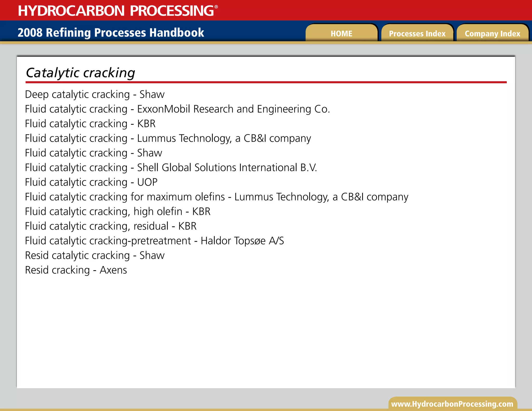Go to the Company Index tab
532x411 pixels.
(492, 34)
